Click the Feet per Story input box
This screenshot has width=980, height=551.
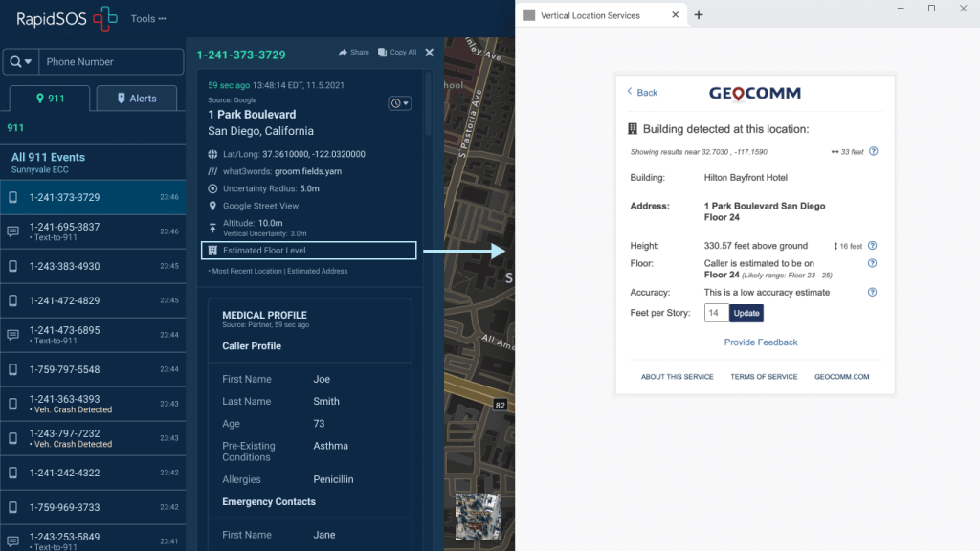tap(716, 314)
